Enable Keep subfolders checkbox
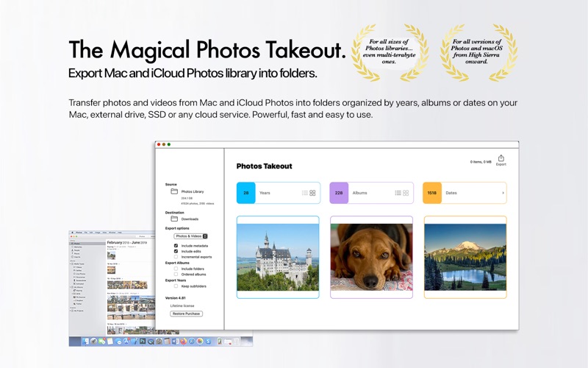The image size is (588, 368). coord(176,286)
